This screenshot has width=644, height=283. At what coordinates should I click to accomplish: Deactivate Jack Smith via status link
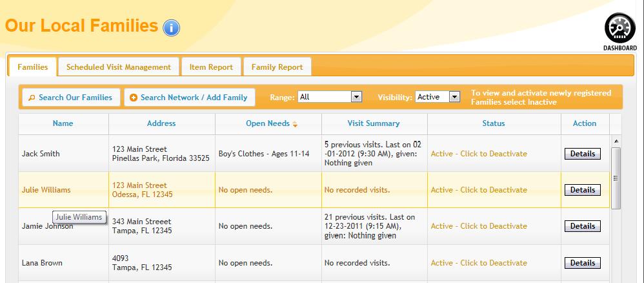tap(479, 154)
